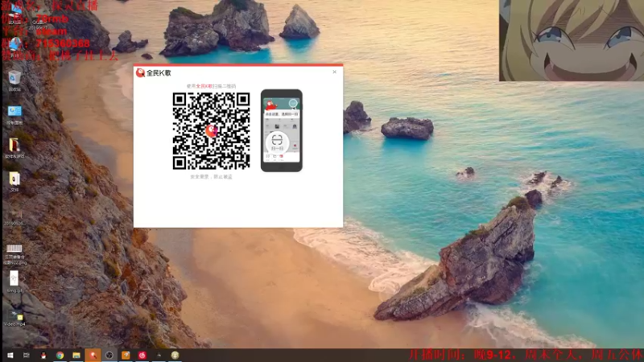Screen dimensions: 644x362
Task: Select the Control Panel desktop icon
Action: tap(14, 114)
